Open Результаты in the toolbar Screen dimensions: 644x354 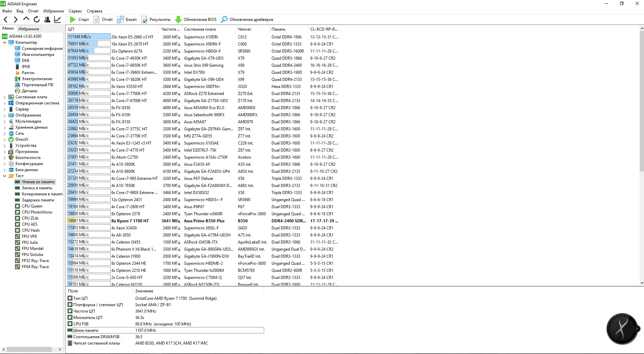click(156, 20)
